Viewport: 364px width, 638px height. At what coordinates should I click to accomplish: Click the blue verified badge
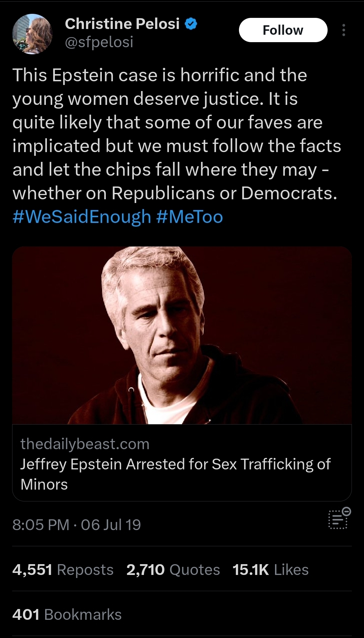(191, 24)
